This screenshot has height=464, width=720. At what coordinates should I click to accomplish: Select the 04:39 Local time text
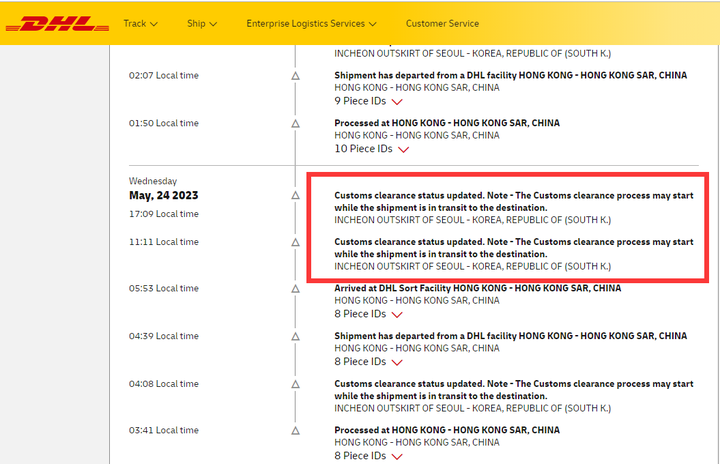[x=163, y=336]
